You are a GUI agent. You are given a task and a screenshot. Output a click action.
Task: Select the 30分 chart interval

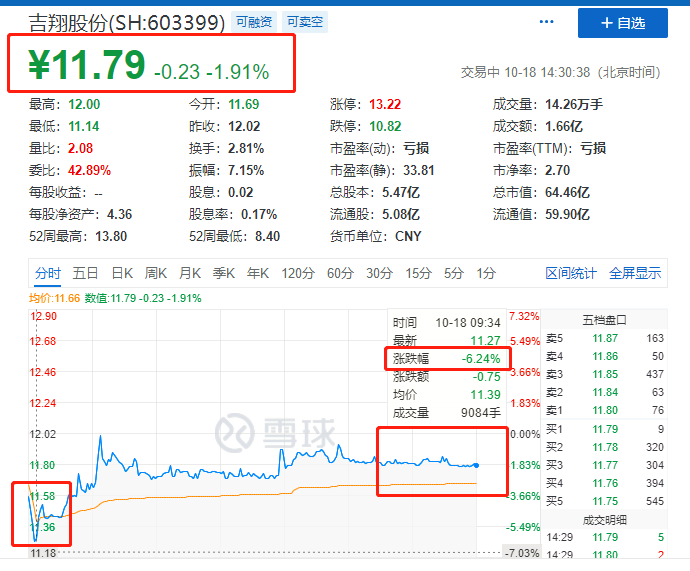point(379,273)
